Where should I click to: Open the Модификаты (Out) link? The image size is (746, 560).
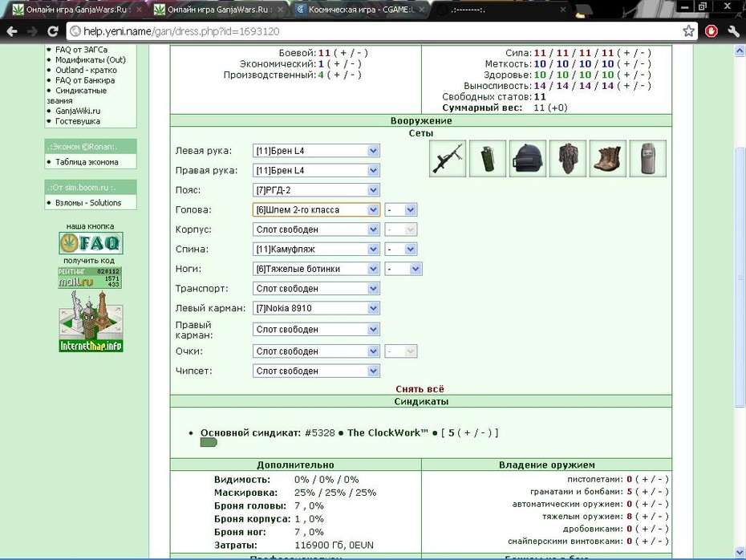point(91,60)
